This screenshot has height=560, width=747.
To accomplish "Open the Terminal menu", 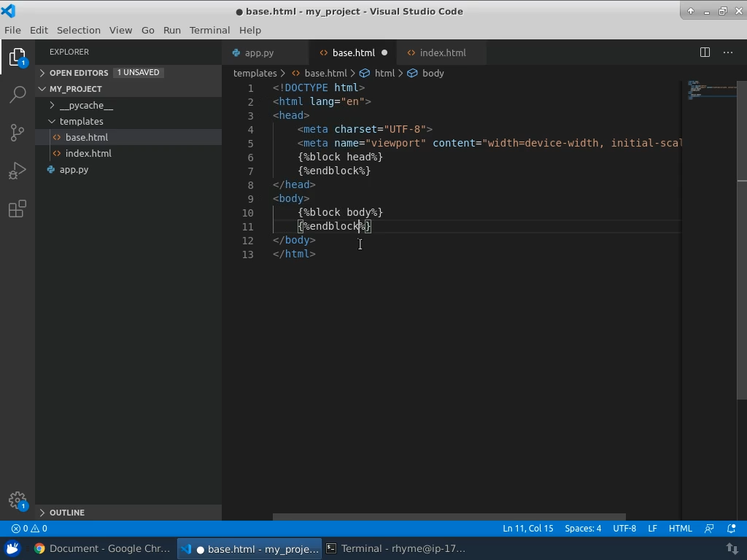I will [209, 30].
